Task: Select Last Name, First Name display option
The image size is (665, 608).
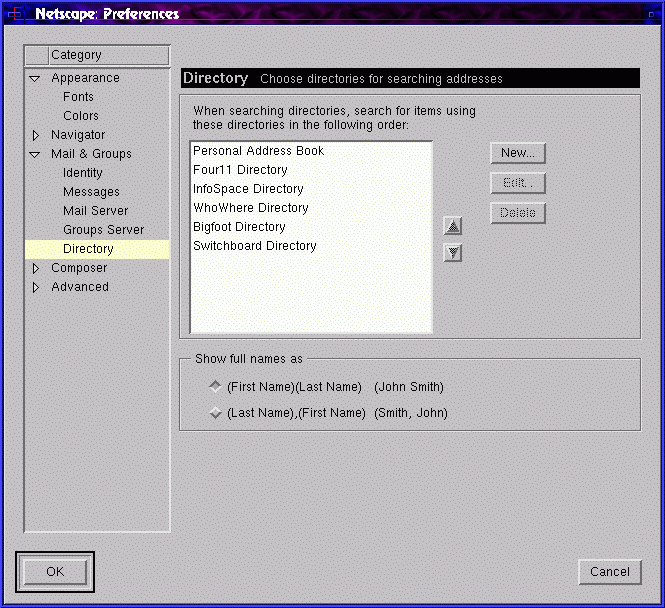Action: (x=215, y=413)
